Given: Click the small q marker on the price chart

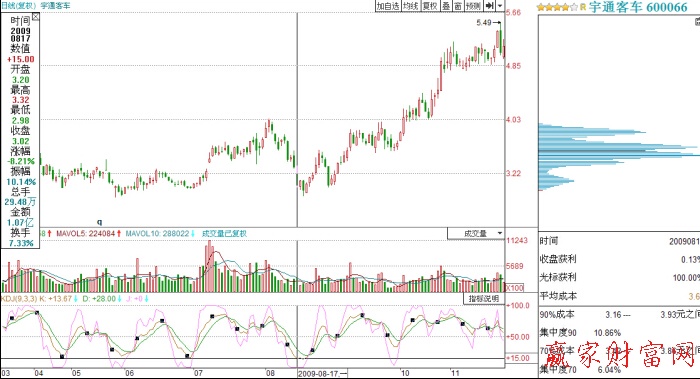Looking at the screenshot, I should pyautogui.click(x=100, y=222).
